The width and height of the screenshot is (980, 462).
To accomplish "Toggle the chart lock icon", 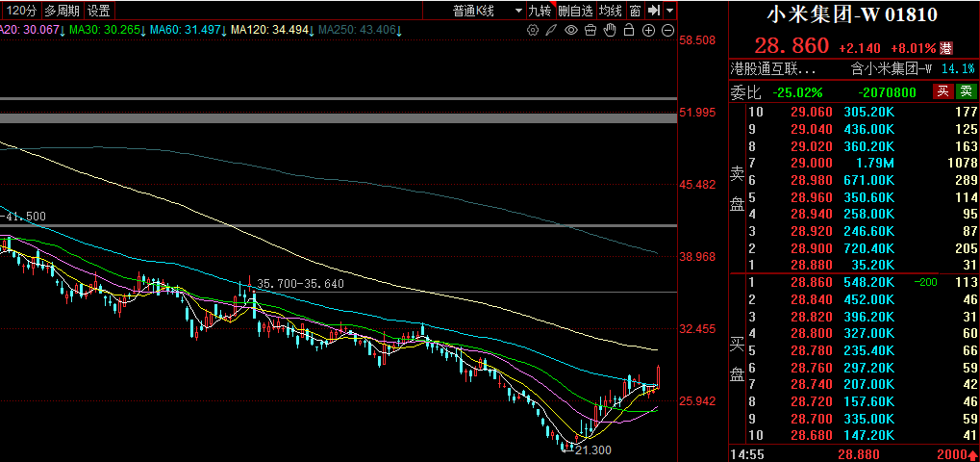I will [629, 30].
